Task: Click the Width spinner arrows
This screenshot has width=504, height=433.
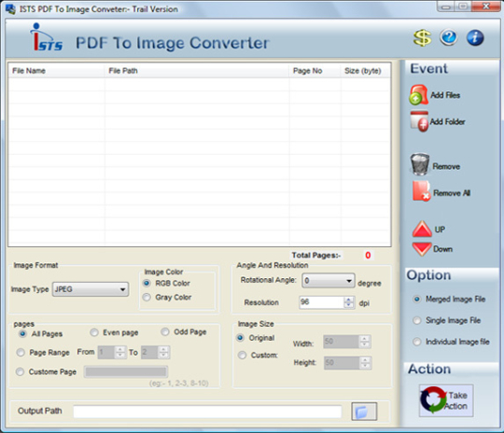Action: [365, 342]
